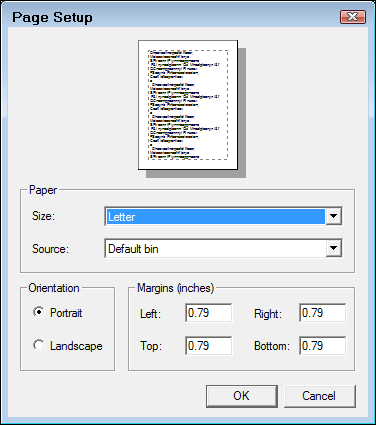Click the Source: label
The image size is (376, 425).
point(50,249)
